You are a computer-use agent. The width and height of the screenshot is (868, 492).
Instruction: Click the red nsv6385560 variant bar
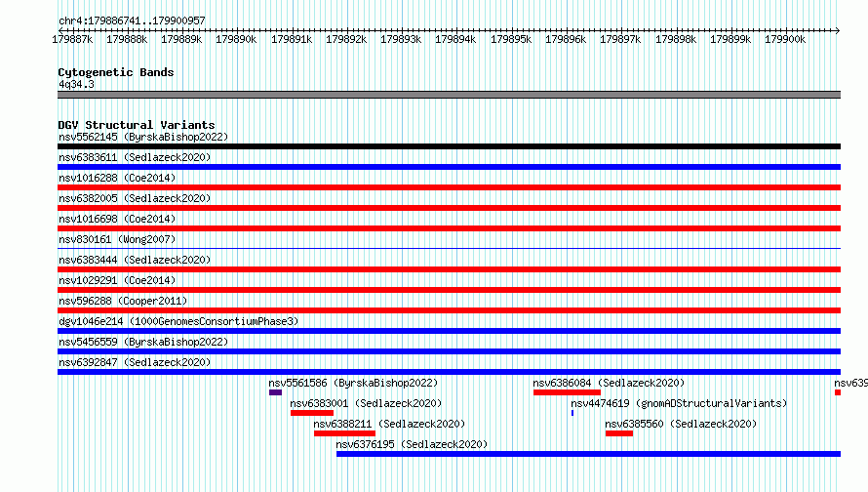tap(619, 433)
